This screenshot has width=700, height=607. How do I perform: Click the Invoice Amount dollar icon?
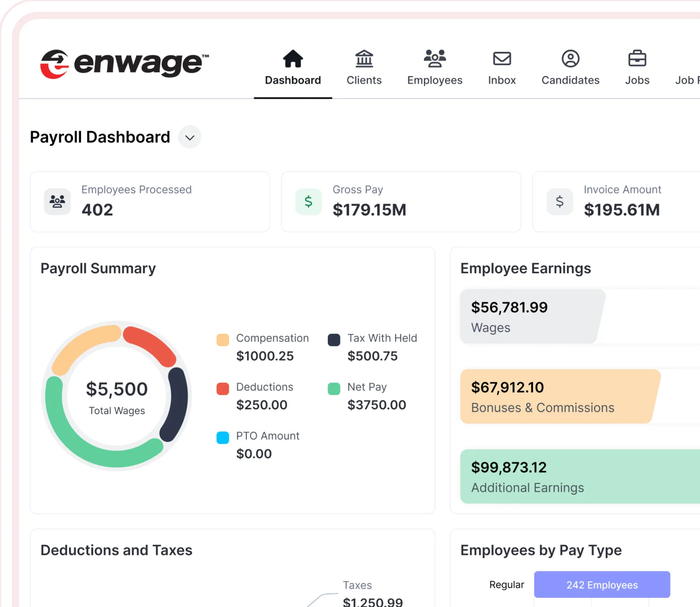[560, 202]
